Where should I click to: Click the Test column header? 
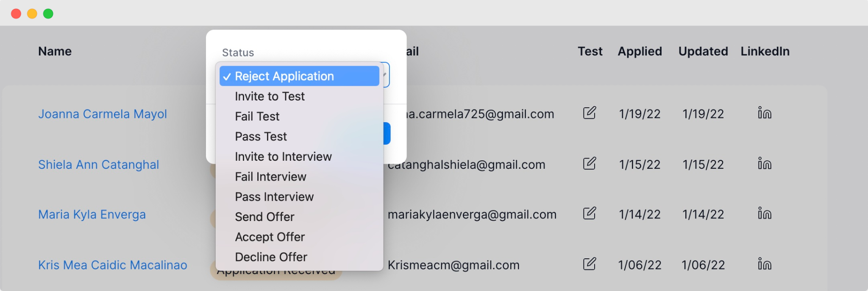click(x=590, y=51)
